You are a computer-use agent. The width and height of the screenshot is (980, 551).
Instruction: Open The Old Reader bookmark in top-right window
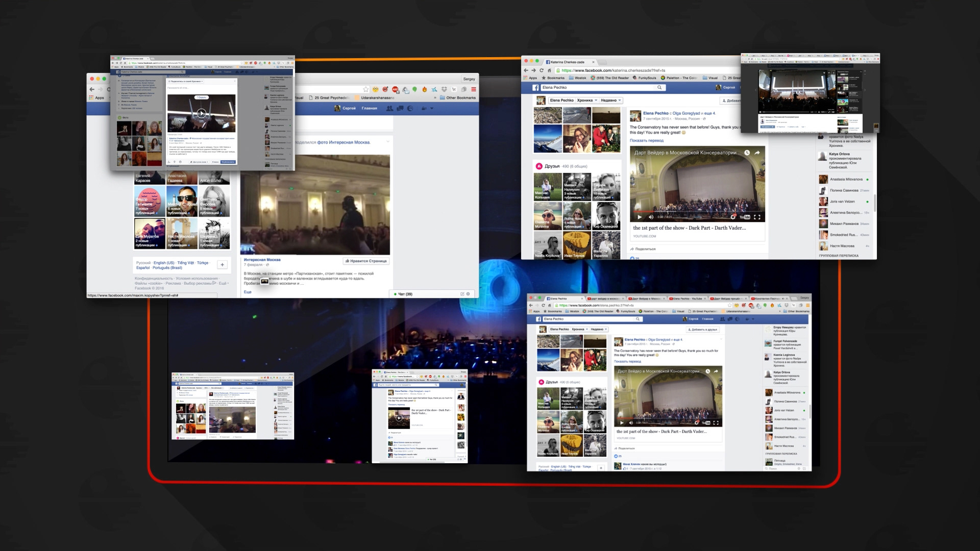pyautogui.click(x=609, y=78)
